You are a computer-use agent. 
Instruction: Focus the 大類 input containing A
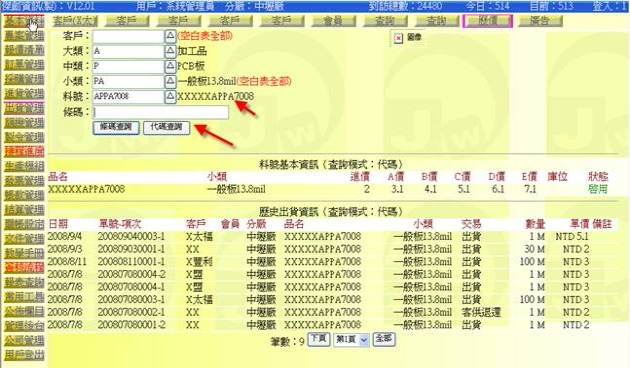pyautogui.click(x=128, y=51)
